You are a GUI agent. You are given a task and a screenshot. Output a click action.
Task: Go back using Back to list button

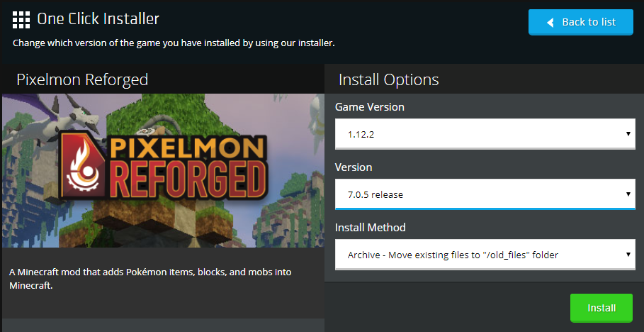581,22
